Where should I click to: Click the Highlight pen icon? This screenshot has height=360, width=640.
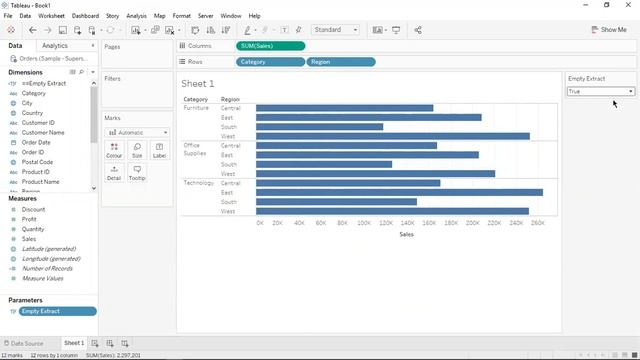point(247,30)
